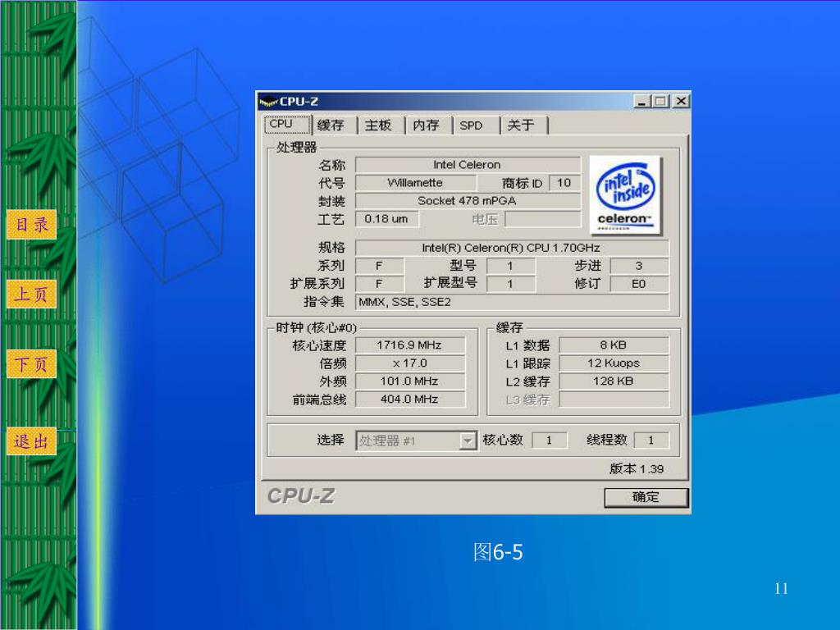Click the slide page number 11
The height and width of the screenshot is (630, 840).
click(x=781, y=589)
